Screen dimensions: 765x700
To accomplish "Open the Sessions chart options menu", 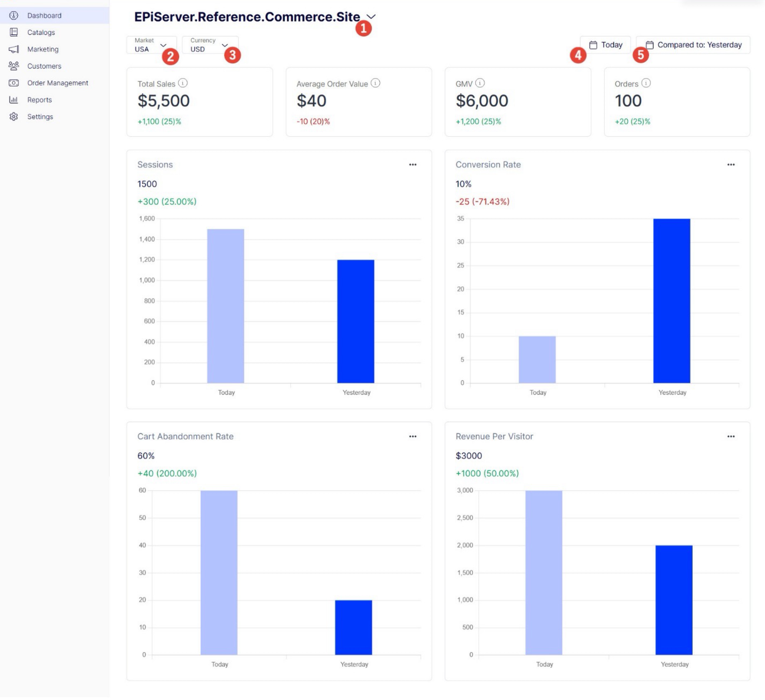I will [413, 165].
